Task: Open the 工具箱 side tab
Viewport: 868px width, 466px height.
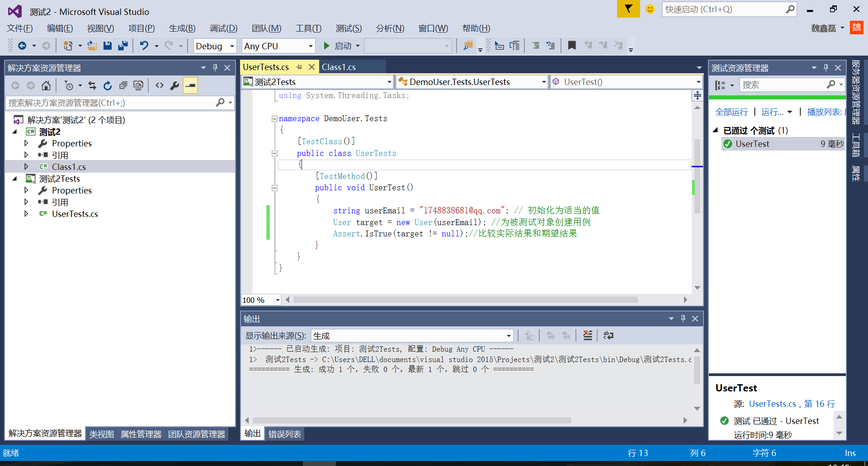Action: pos(856,145)
